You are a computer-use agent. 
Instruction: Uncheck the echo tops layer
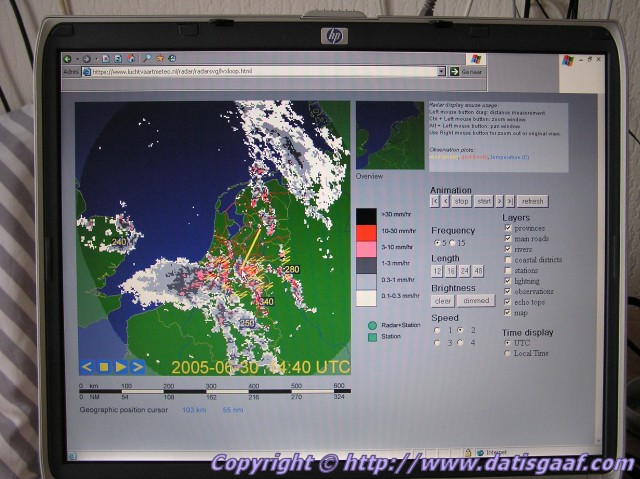coord(508,302)
